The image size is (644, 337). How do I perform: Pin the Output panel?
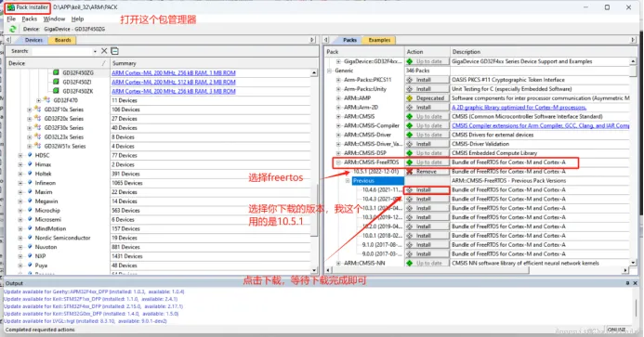coord(627,283)
